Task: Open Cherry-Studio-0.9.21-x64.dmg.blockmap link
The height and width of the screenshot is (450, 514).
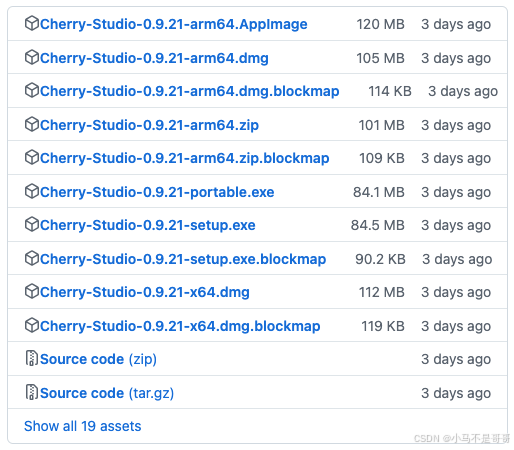Action: [x=180, y=326]
